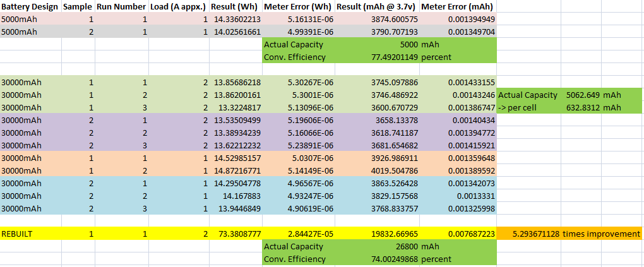Click the 632.8312 per cell value
Viewport: 644px width, 267px height.
pyautogui.click(x=581, y=108)
